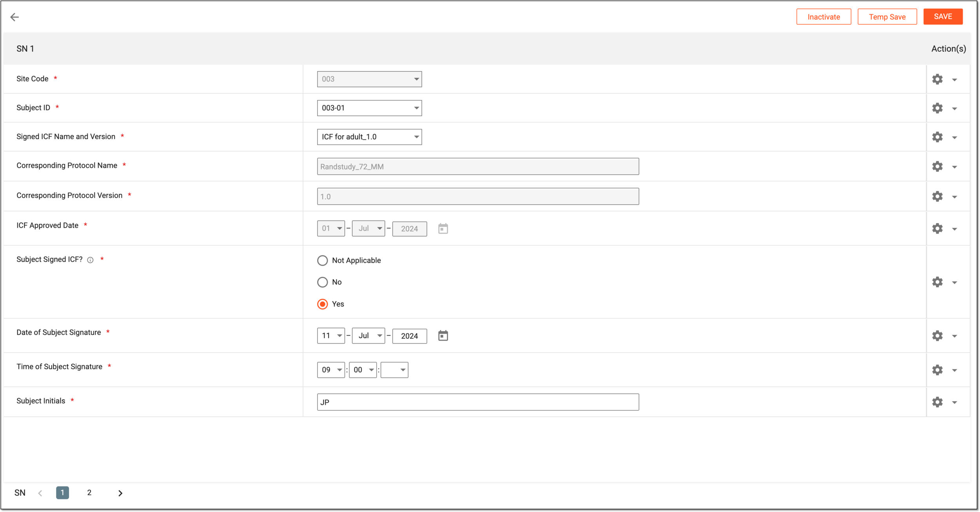The height and width of the screenshot is (512, 980).
Task: Click the orange SAVE button
Action: coord(943,16)
